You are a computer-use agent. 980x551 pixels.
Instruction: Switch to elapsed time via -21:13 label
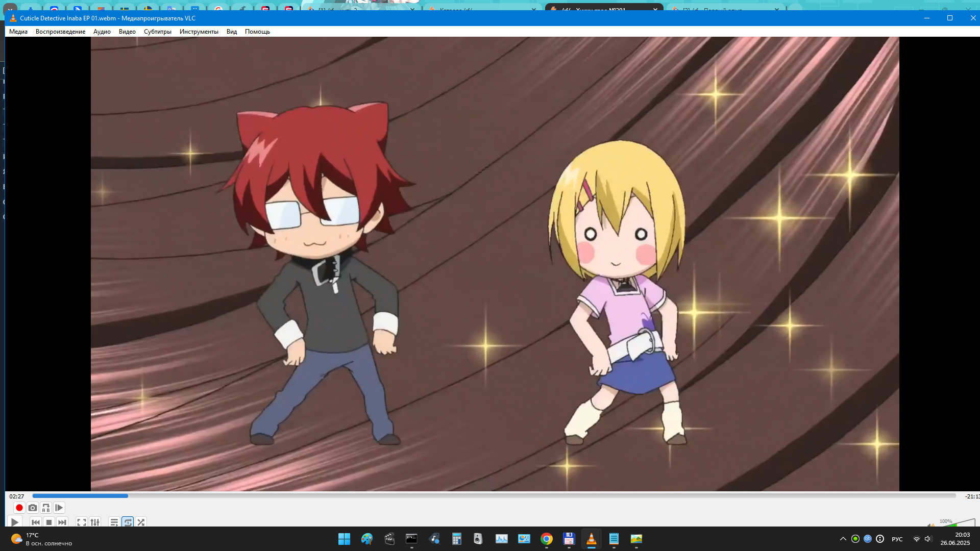coord(971,496)
